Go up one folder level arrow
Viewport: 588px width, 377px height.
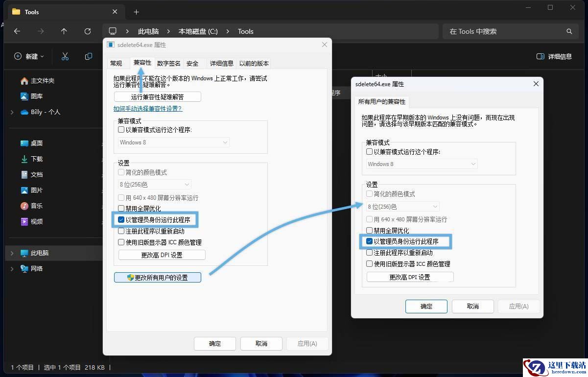(64, 31)
